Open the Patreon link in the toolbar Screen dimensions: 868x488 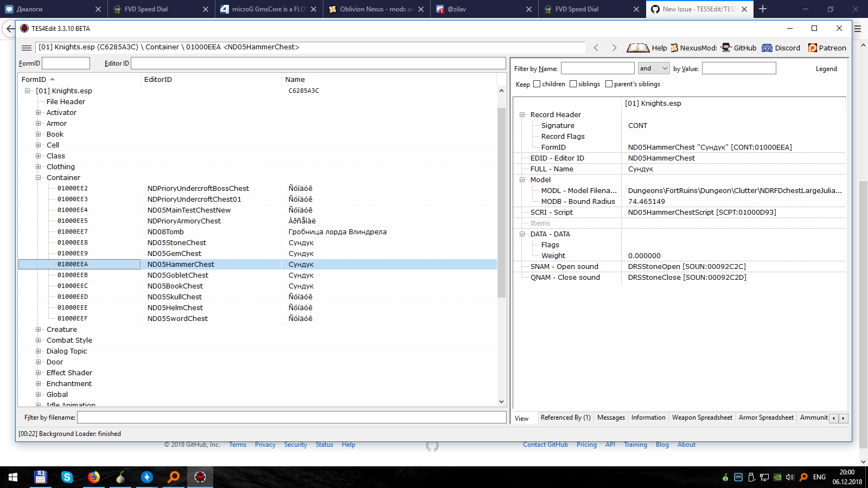(x=827, y=48)
